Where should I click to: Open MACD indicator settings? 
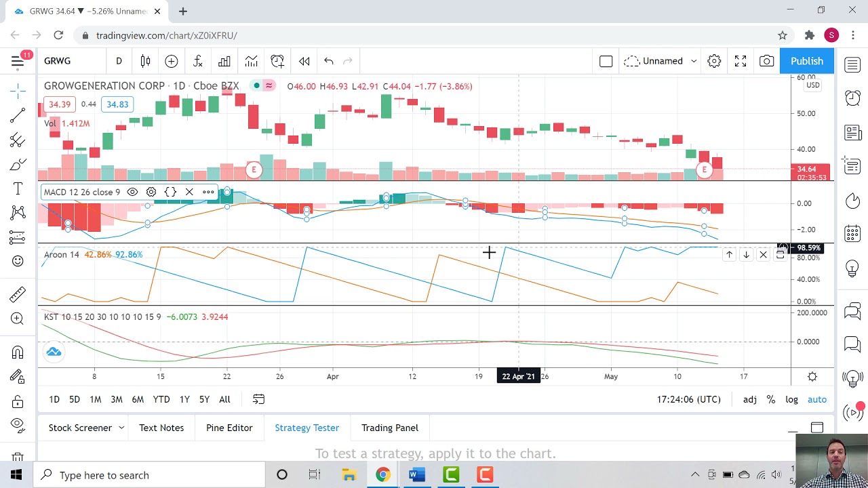151,192
